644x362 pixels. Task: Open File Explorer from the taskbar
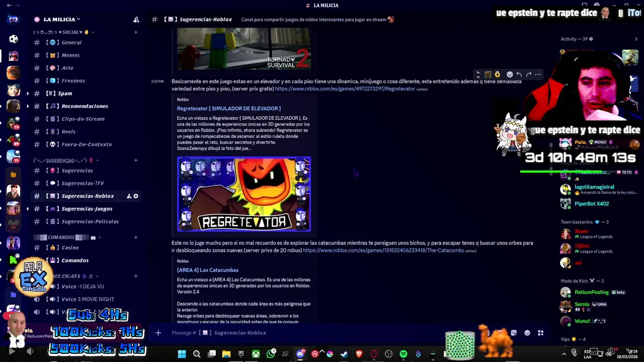pos(226,354)
